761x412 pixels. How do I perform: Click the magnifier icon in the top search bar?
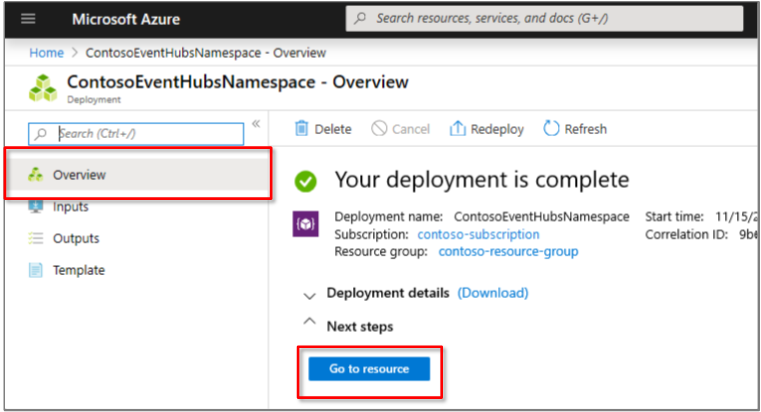360,18
